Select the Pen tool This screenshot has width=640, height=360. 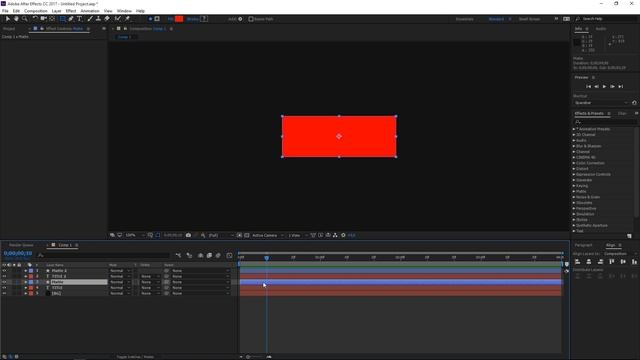click(71, 19)
